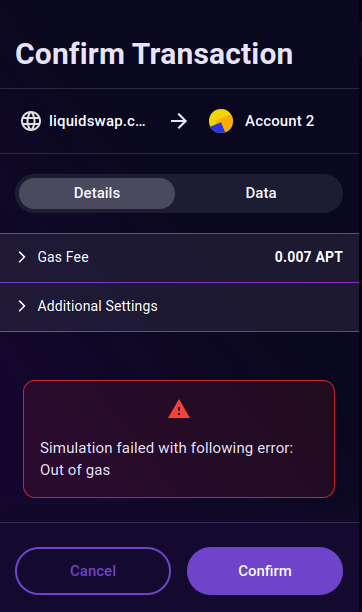Click the arrow between site and account
The image size is (362, 612).
(x=179, y=121)
